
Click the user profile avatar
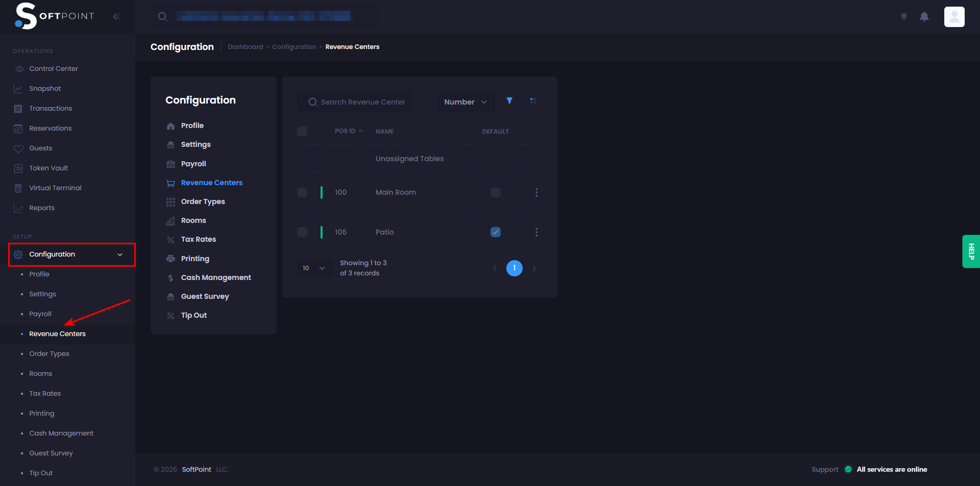click(x=954, y=17)
